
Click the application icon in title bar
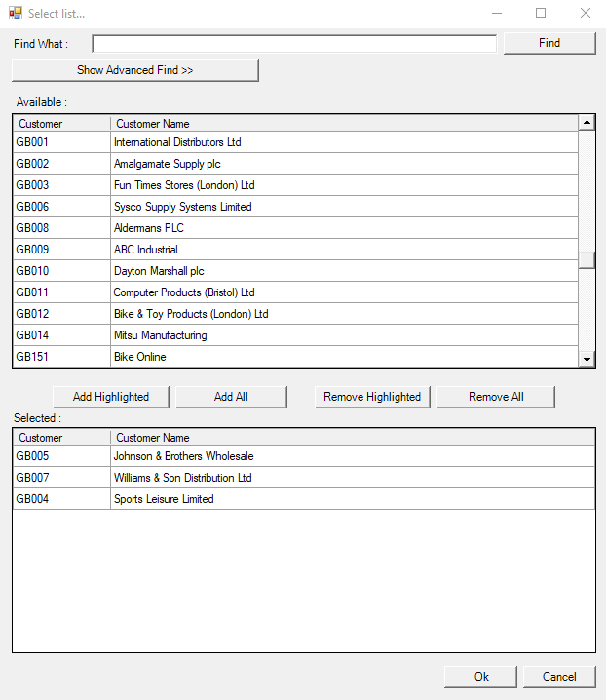coord(15,14)
